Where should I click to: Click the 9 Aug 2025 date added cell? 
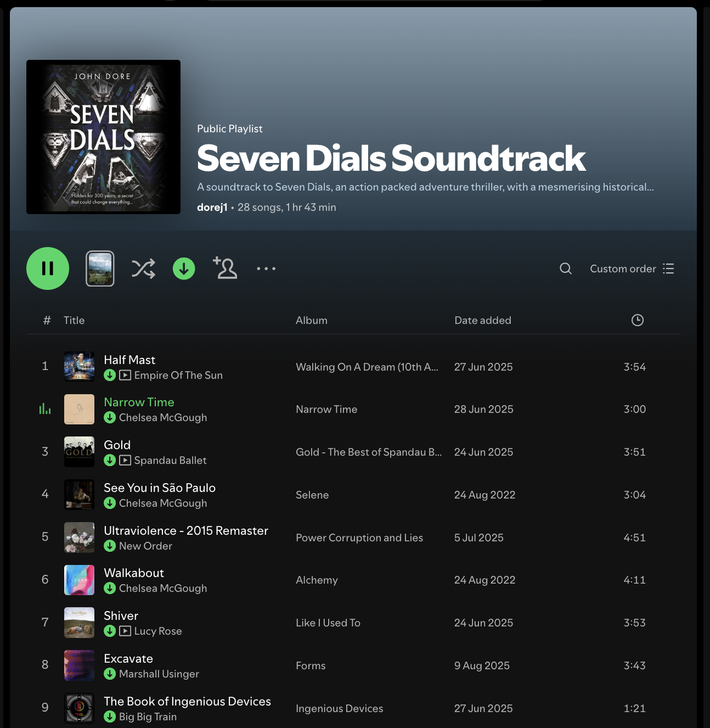[482, 665]
